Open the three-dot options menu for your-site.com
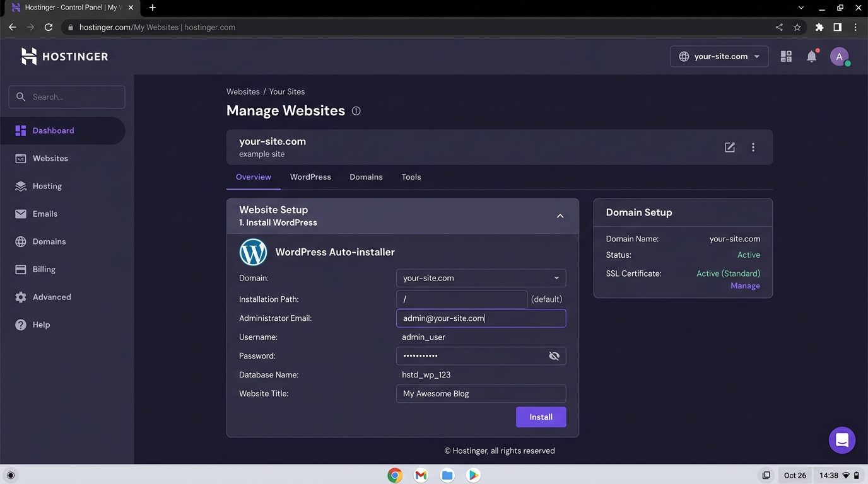This screenshot has width=868, height=484. pos(753,147)
